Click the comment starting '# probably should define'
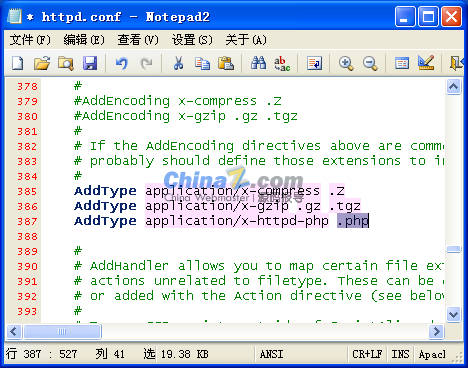Viewport: 468px width, 368px height. pos(259,161)
